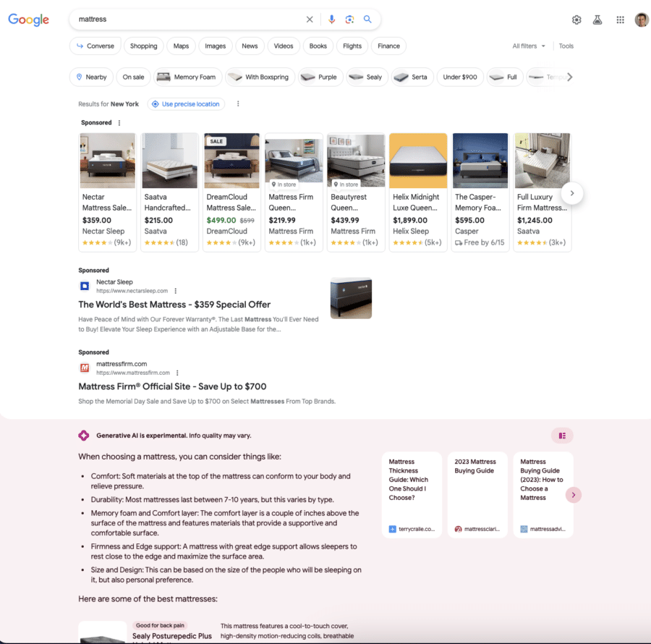
Task: Open Helix Midnight Luxe Queen listing
Action: tap(418, 192)
